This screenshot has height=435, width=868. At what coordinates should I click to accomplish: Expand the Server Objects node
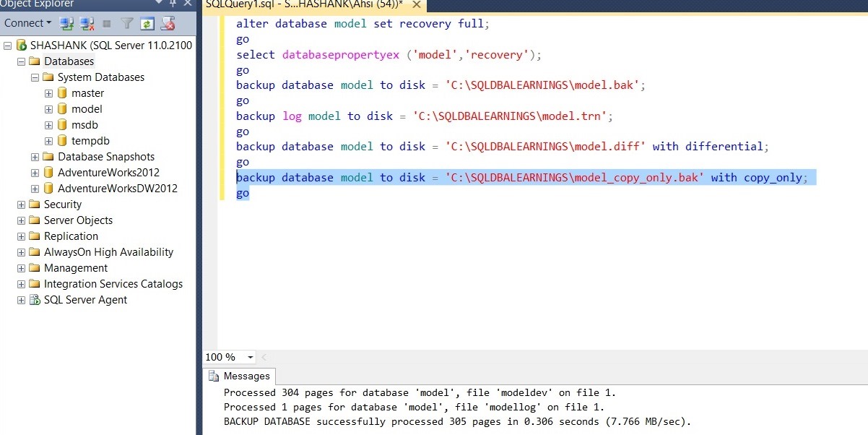tap(21, 220)
